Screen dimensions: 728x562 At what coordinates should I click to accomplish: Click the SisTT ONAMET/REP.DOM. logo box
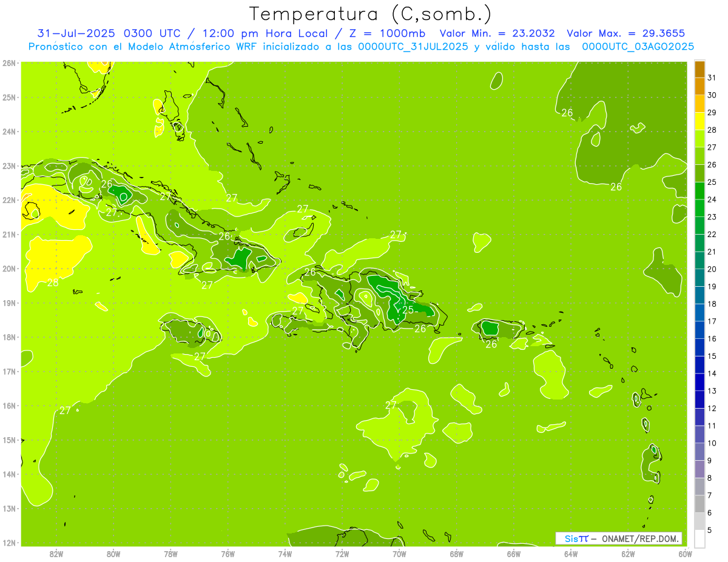(x=619, y=538)
